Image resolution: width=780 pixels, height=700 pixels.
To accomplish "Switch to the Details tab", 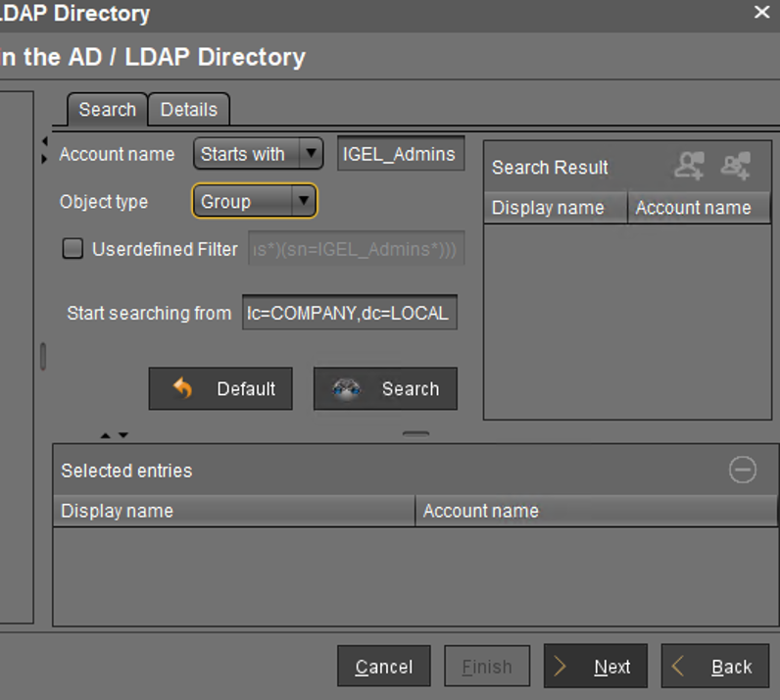I will click(x=189, y=110).
